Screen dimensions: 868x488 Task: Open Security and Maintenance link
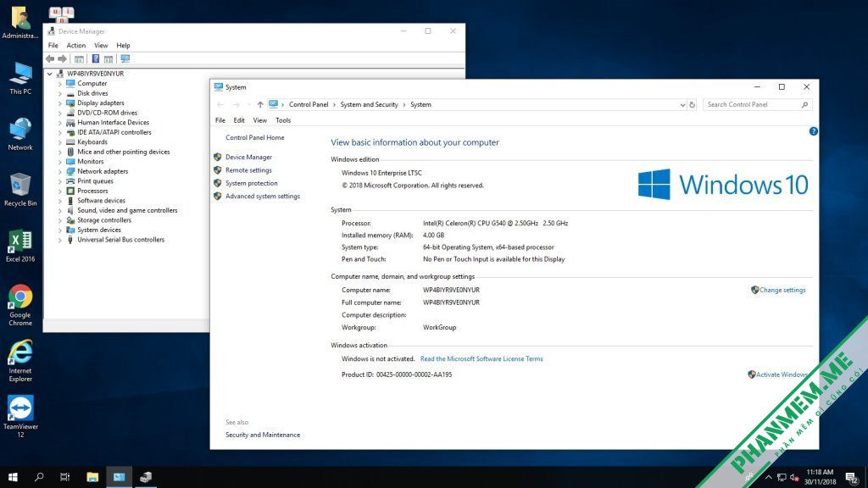263,435
